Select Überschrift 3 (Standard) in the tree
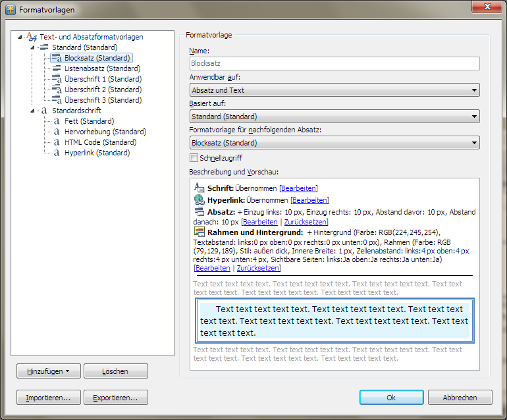 103,100
